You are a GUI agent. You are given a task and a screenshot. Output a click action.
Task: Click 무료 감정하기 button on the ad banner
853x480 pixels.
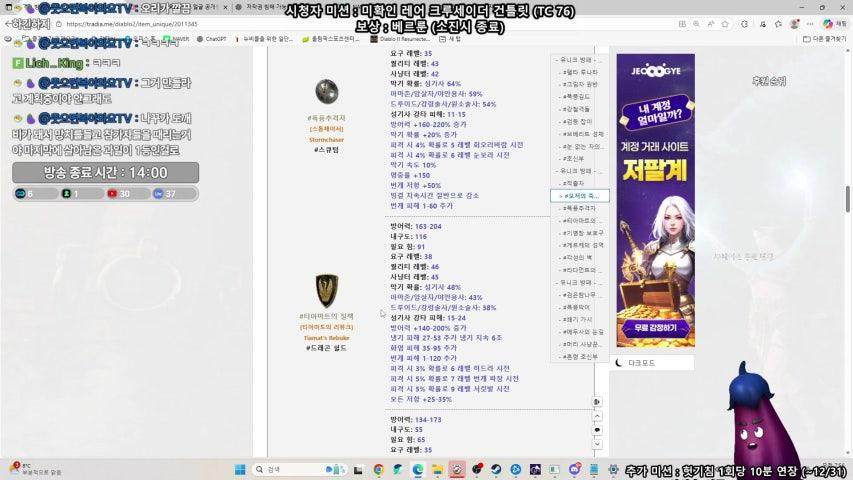655,327
